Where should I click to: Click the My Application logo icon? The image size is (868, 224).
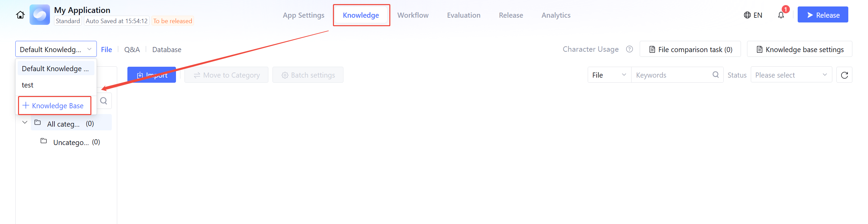click(x=40, y=15)
